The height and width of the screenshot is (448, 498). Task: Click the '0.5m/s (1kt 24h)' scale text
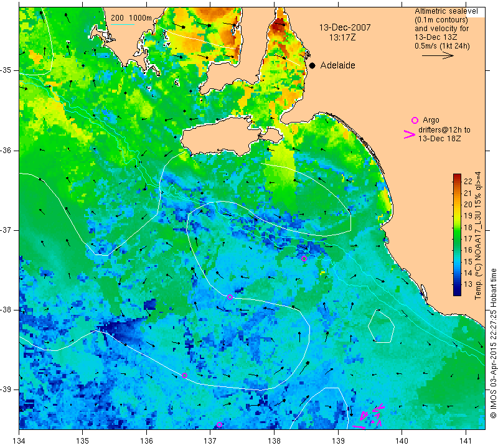click(x=442, y=46)
